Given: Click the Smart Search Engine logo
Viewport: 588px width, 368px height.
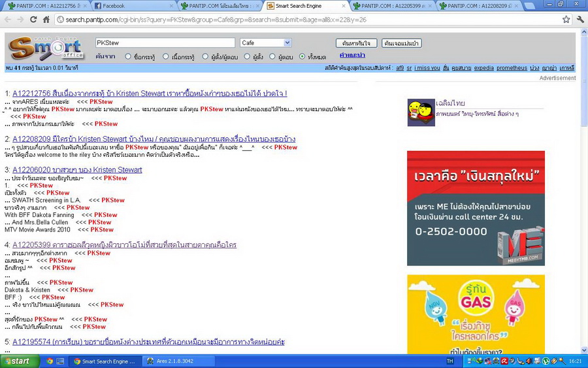Looking at the screenshot, I should point(46,48).
